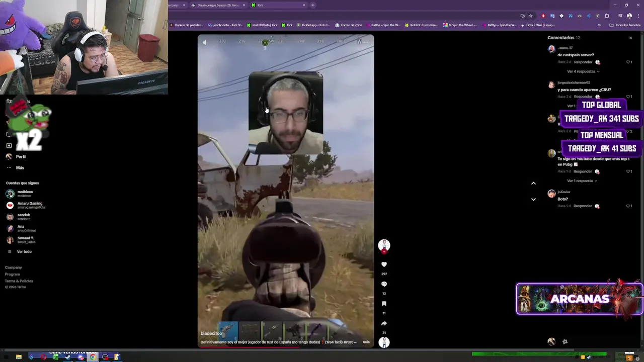Viewport: 644px width, 362px height.
Task: Share the video using the arrow icon
Action: 384,323
